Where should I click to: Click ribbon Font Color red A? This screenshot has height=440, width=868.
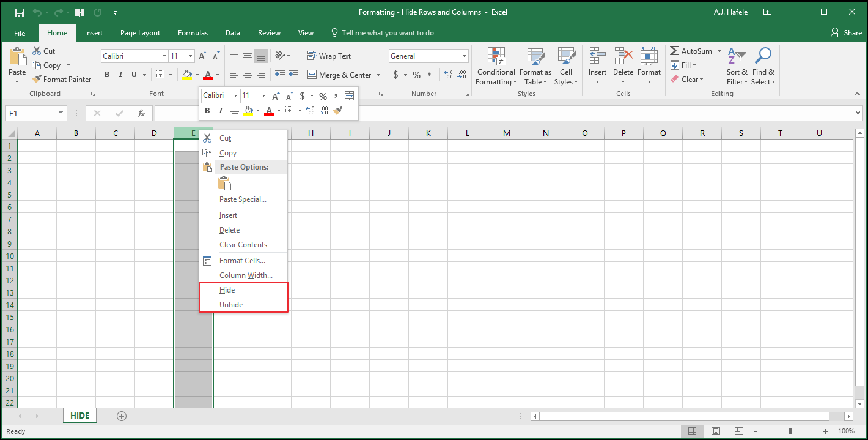(x=208, y=75)
